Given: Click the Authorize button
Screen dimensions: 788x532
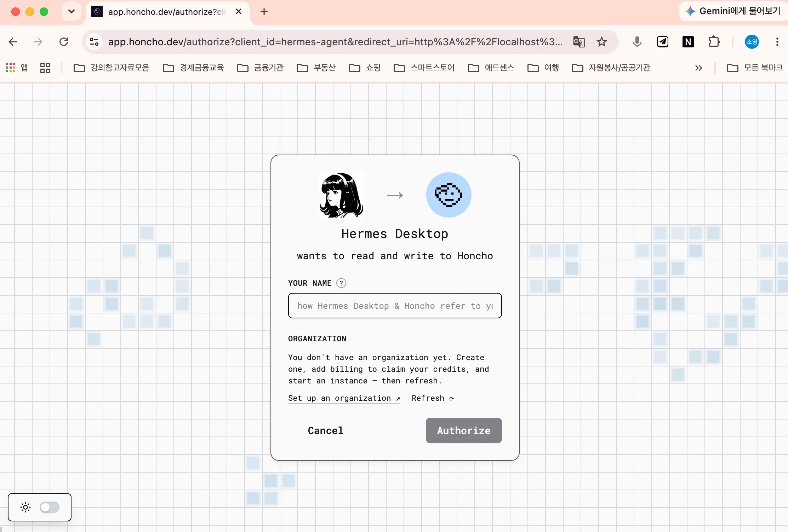Looking at the screenshot, I should (464, 430).
